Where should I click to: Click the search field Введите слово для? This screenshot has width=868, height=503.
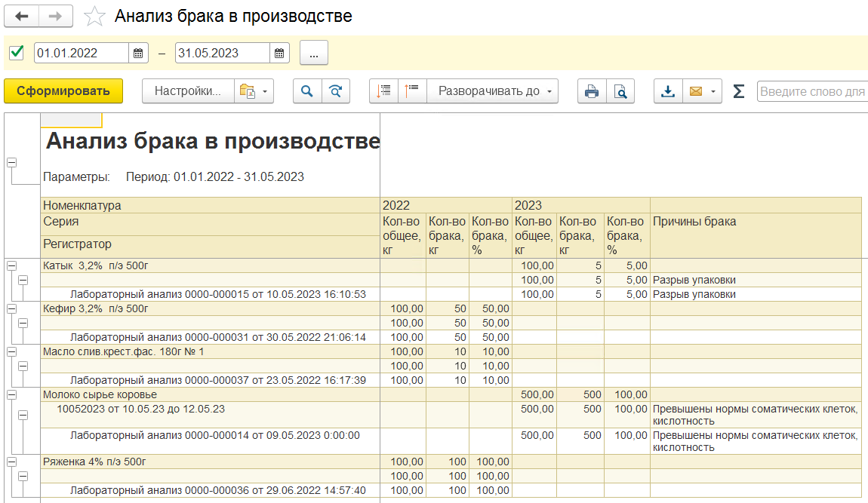pos(812,91)
